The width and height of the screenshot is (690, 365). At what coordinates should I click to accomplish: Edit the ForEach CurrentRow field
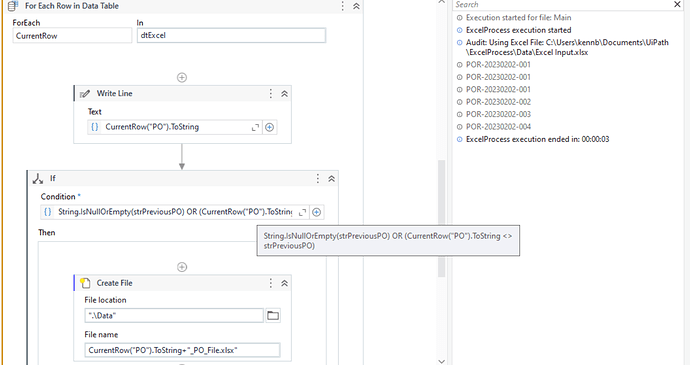click(x=72, y=36)
